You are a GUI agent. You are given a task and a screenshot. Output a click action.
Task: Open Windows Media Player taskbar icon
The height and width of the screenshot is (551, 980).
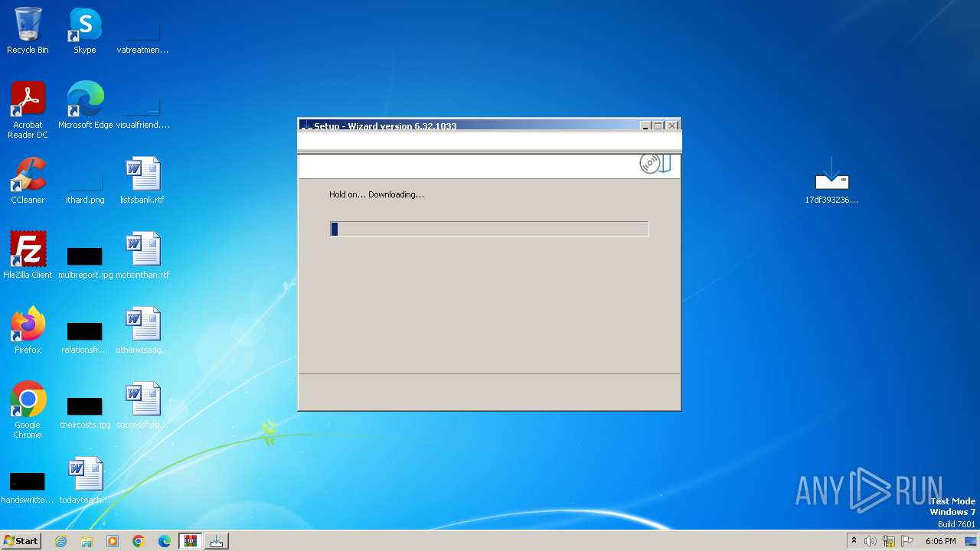pos(113,541)
